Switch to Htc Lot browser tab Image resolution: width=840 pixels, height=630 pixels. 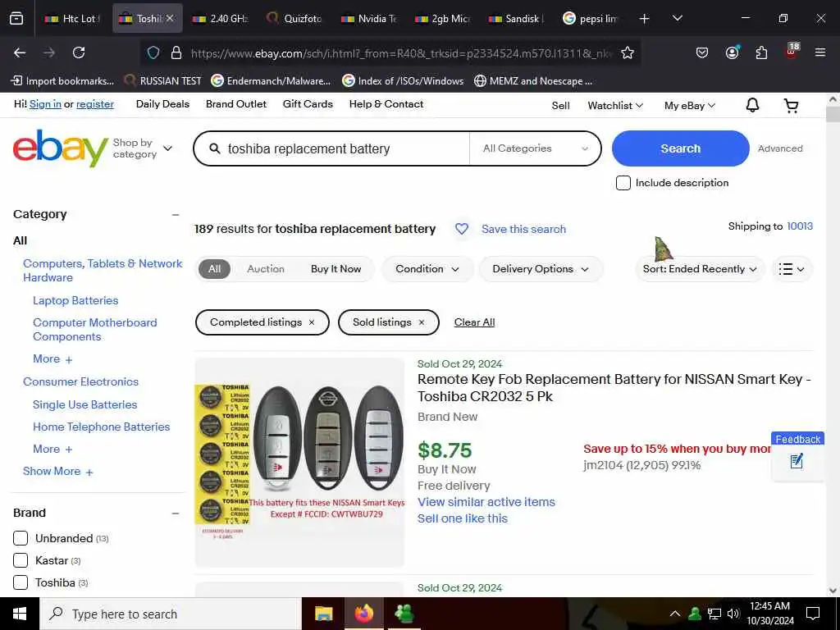tap(73, 19)
